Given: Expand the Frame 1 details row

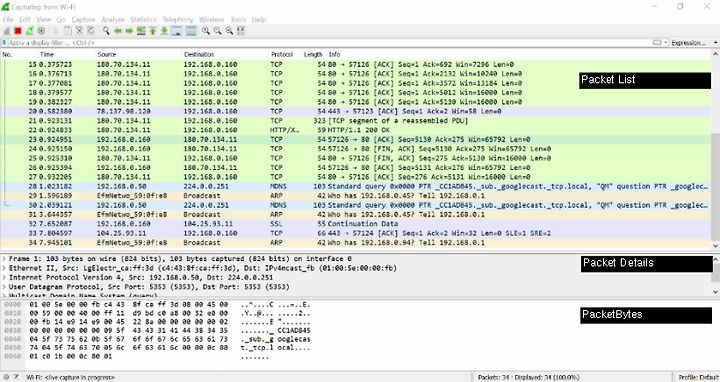Looking at the screenshot, I should pyautogui.click(x=4, y=258).
